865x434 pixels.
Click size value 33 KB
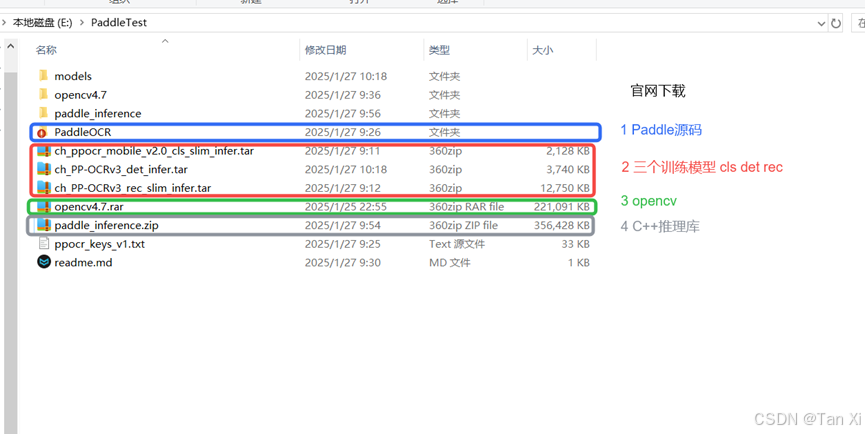(575, 244)
